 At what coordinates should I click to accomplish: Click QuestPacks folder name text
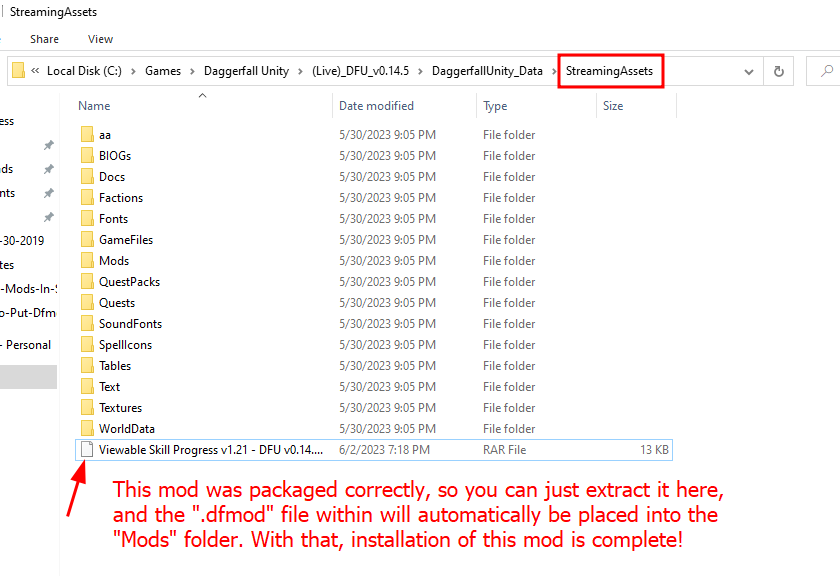(x=130, y=281)
